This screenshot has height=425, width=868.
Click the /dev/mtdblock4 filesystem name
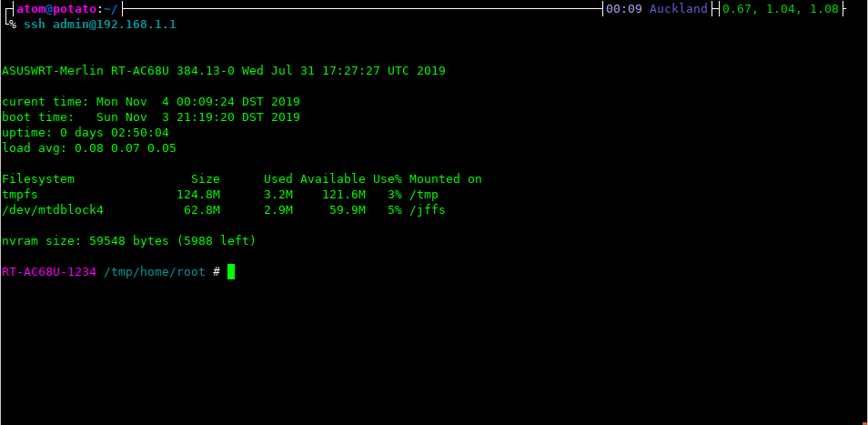(53, 210)
